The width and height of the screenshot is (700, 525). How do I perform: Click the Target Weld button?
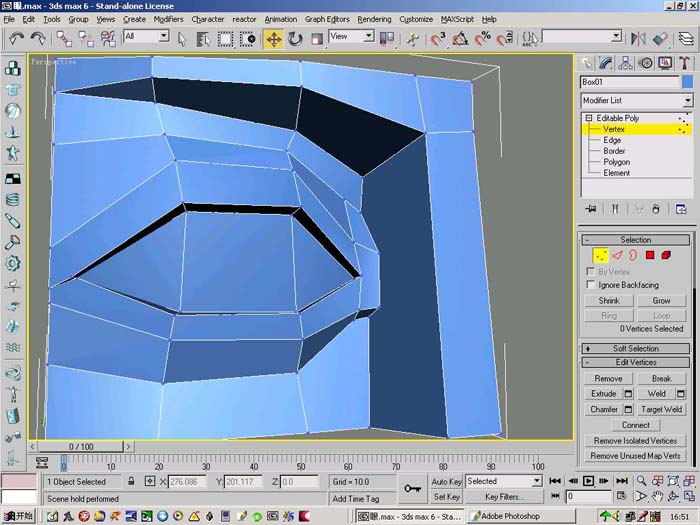(x=661, y=409)
